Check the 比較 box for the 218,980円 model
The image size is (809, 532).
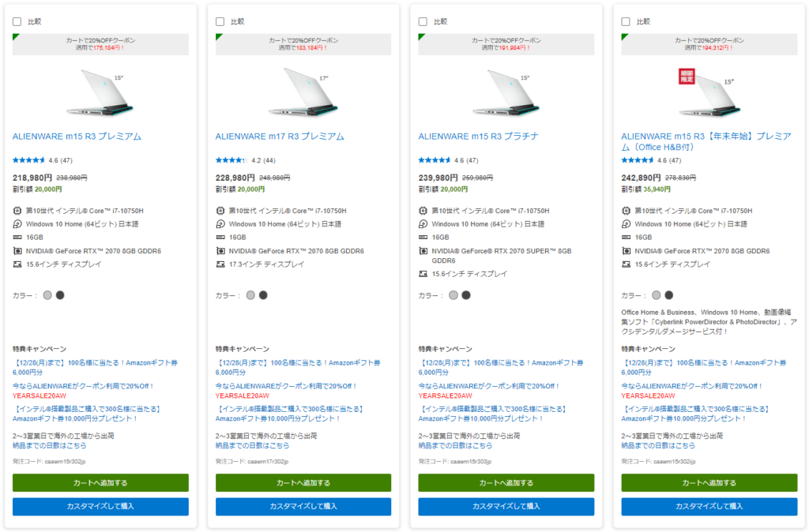point(17,21)
